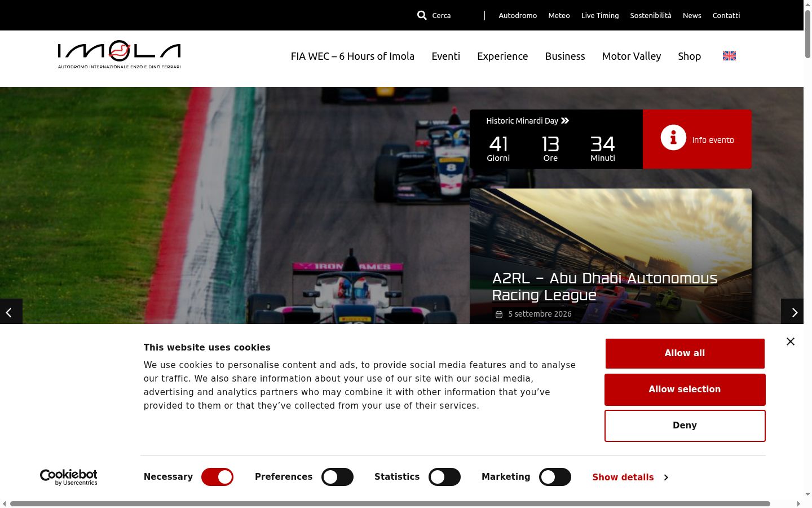
Task: Click 'This website uses cookies' heading
Action: click(207, 348)
